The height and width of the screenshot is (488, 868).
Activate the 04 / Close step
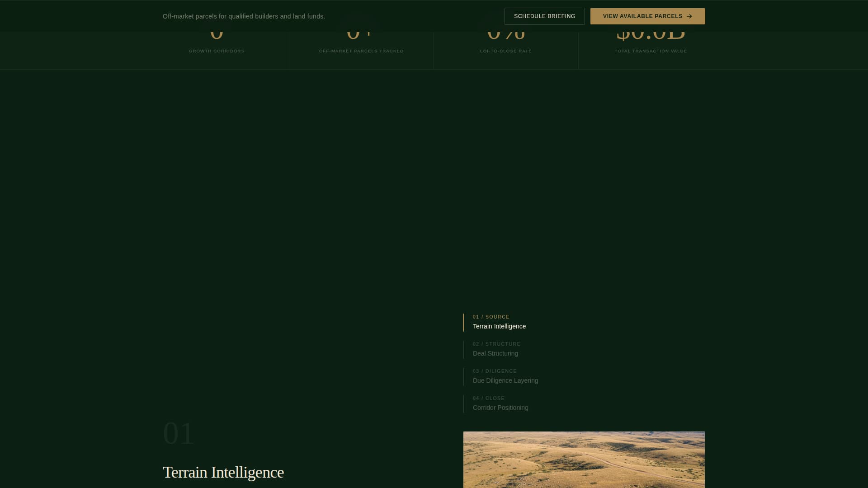pos(500,403)
